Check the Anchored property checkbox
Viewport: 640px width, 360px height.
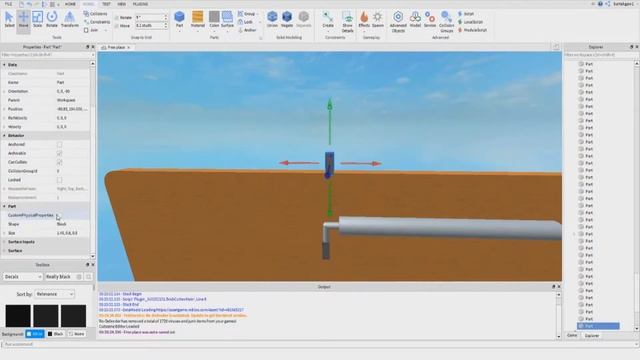pos(60,144)
